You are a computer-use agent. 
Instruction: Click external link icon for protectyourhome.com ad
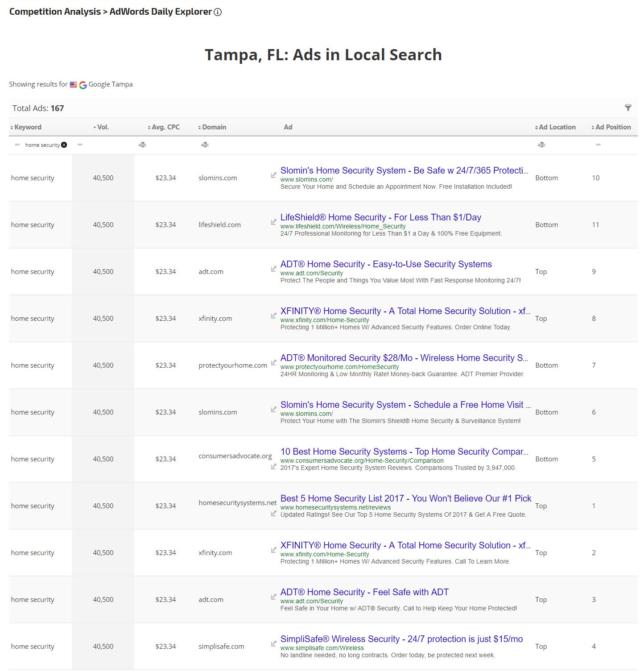click(273, 362)
